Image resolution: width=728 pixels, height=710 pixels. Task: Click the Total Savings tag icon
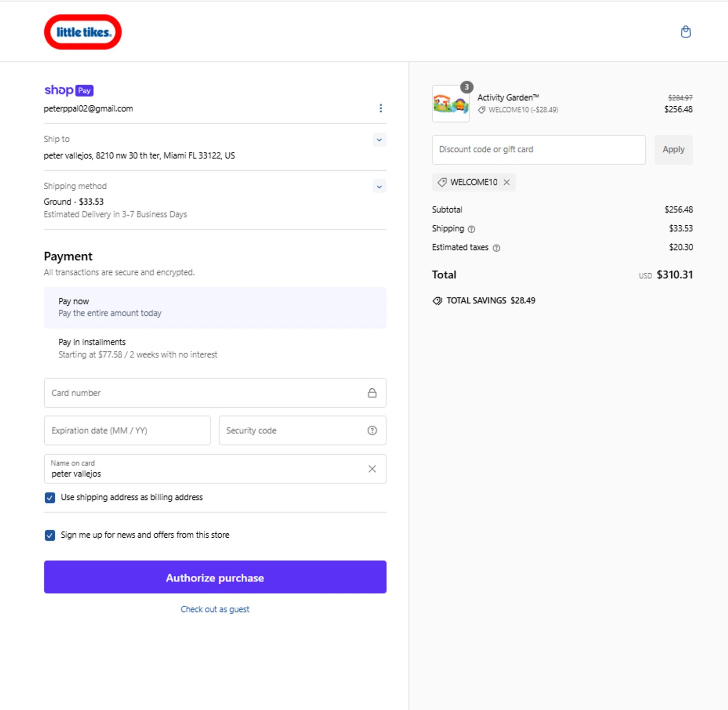(x=437, y=301)
